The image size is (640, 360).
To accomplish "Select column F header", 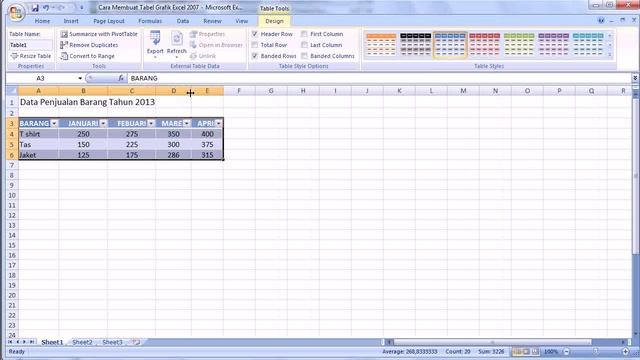I will (x=239, y=91).
